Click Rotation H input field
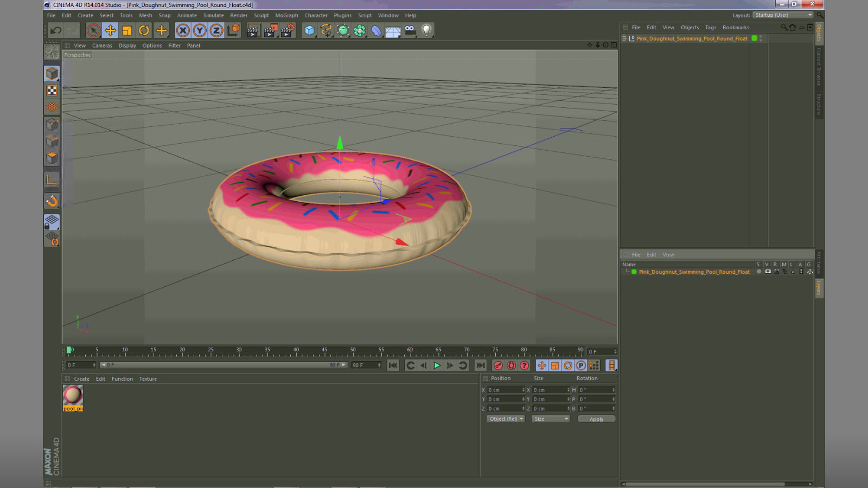 595,390
